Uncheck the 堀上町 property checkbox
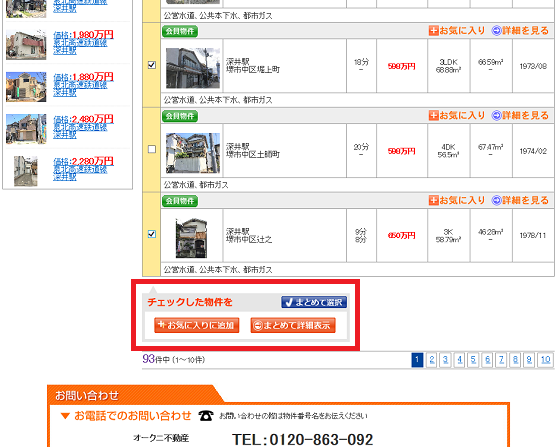Screen dimensions: 560x447 point(152,65)
